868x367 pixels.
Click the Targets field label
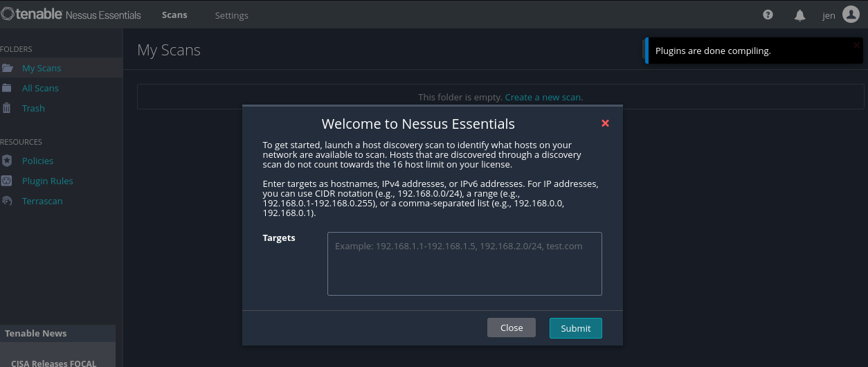[x=279, y=238]
